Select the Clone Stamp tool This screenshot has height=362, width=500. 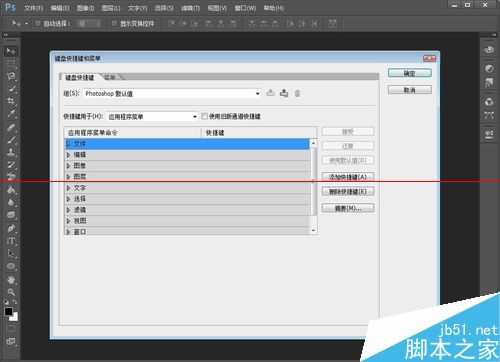11,153
